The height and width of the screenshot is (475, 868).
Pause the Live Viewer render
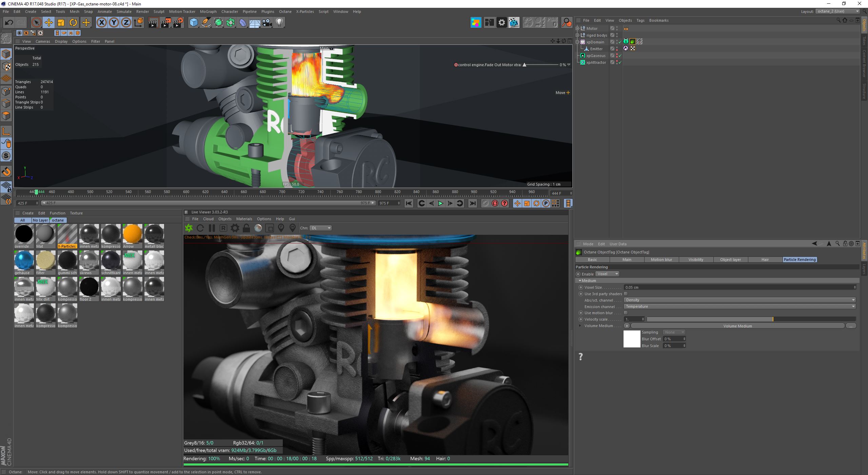(x=212, y=228)
